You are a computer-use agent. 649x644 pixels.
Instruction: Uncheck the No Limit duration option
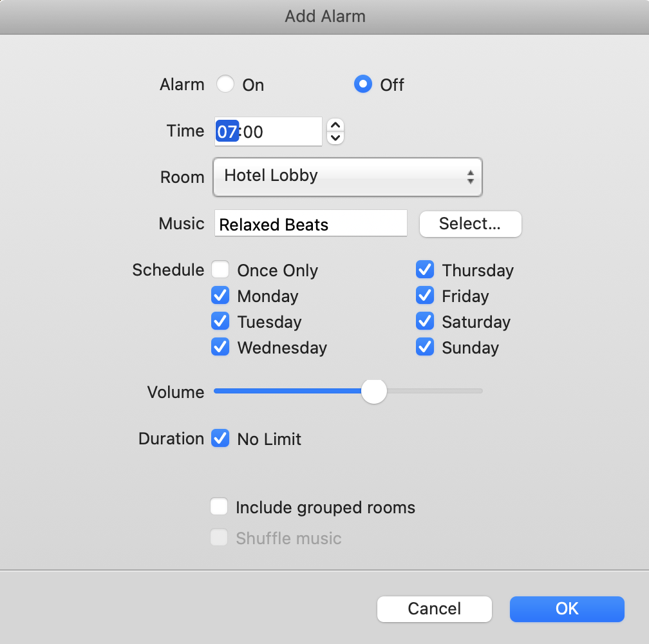coord(220,439)
